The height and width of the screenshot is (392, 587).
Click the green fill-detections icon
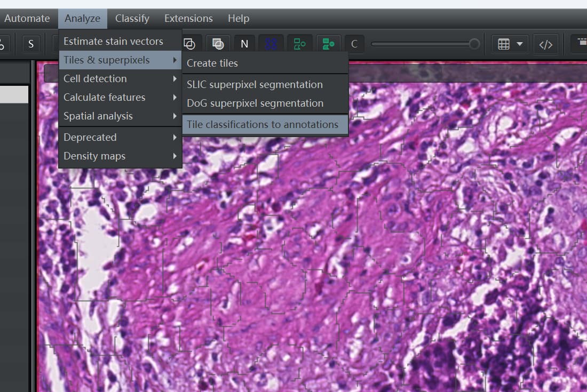point(328,44)
